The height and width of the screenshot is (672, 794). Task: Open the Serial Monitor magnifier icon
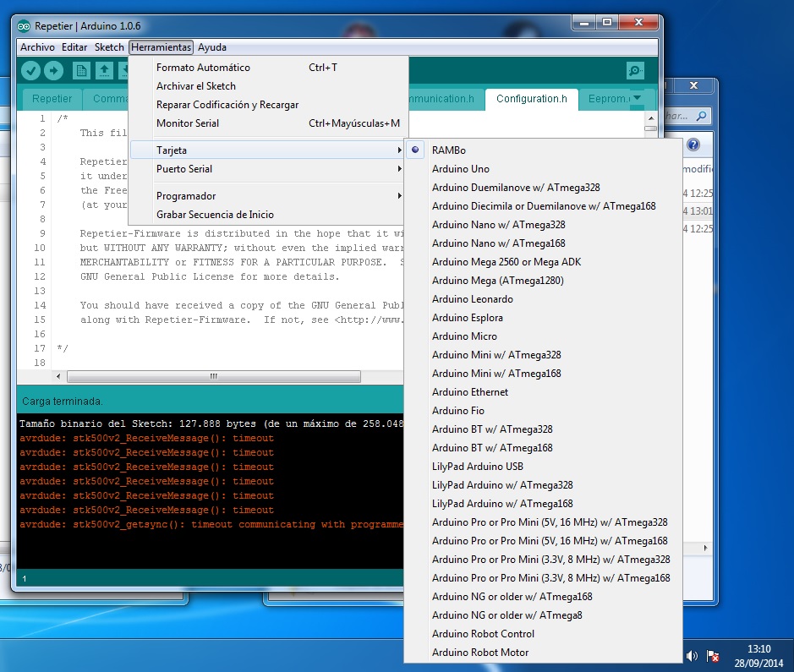point(635,71)
